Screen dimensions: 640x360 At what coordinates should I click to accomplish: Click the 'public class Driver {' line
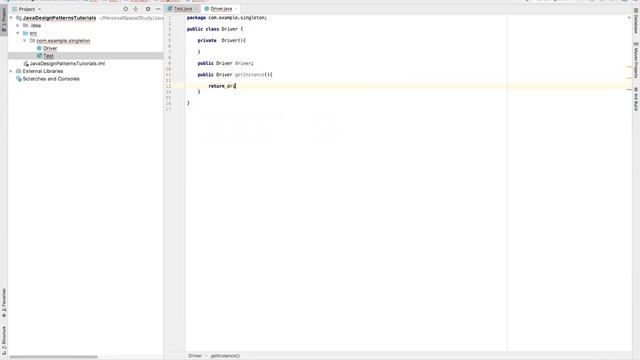tap(215, 29)
